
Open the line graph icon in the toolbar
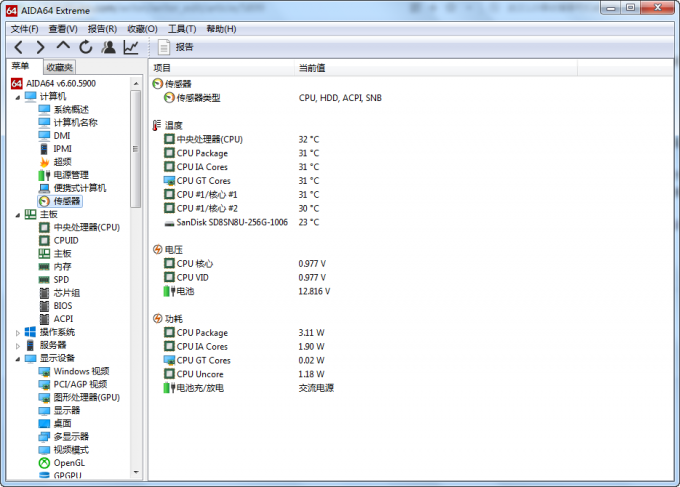click(x=131, y=47)
